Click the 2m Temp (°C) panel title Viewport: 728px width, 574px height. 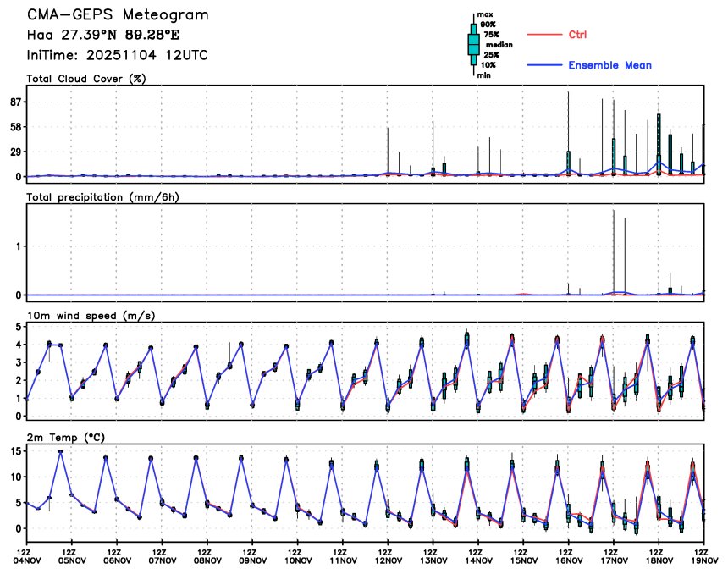66,438
